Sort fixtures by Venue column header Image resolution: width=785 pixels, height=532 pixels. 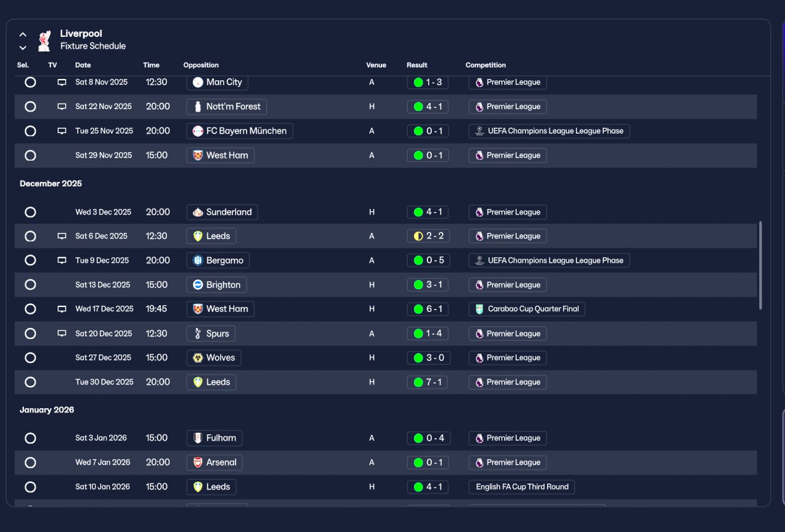(x=376, y=65)
